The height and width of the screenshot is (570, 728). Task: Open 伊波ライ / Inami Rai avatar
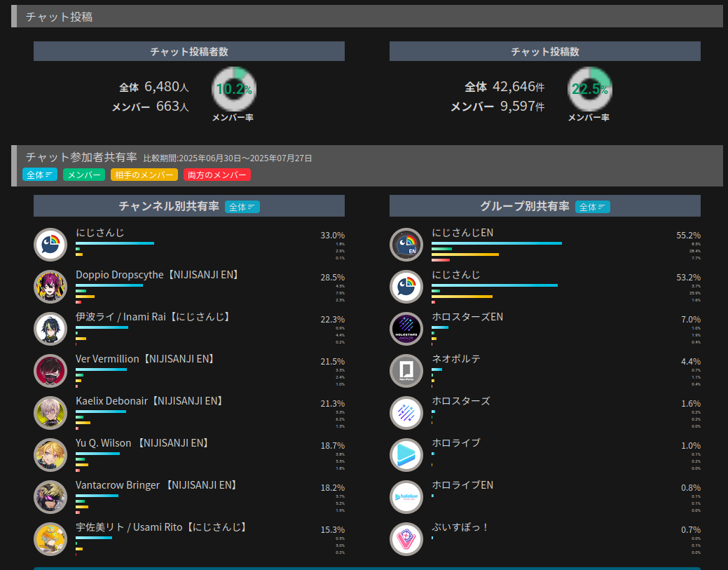pos(50,329)
